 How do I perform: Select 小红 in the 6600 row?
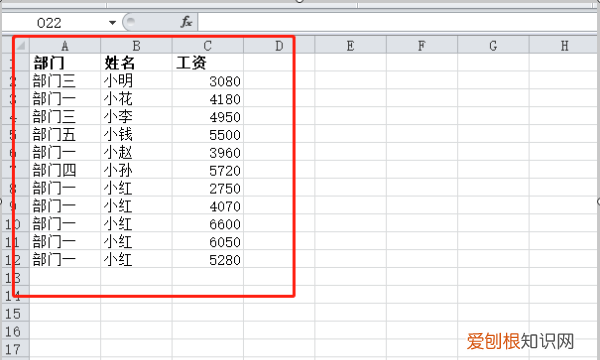click(x=136, y=224)
